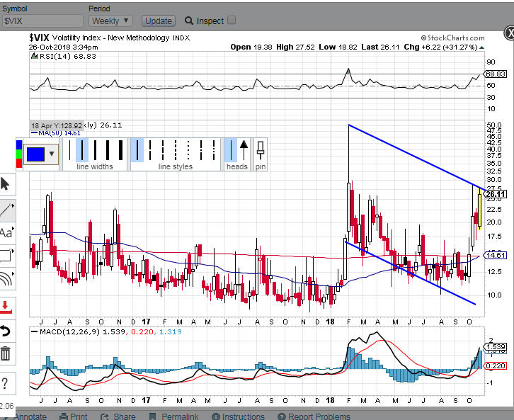Undo the last annotation
514x420 pixels.
click(6, 330)
